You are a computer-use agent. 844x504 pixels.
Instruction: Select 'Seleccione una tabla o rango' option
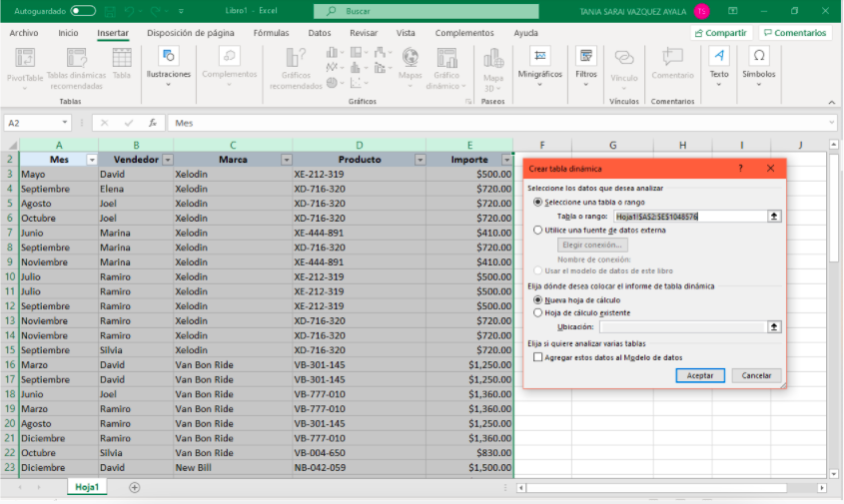coord(537,203)
